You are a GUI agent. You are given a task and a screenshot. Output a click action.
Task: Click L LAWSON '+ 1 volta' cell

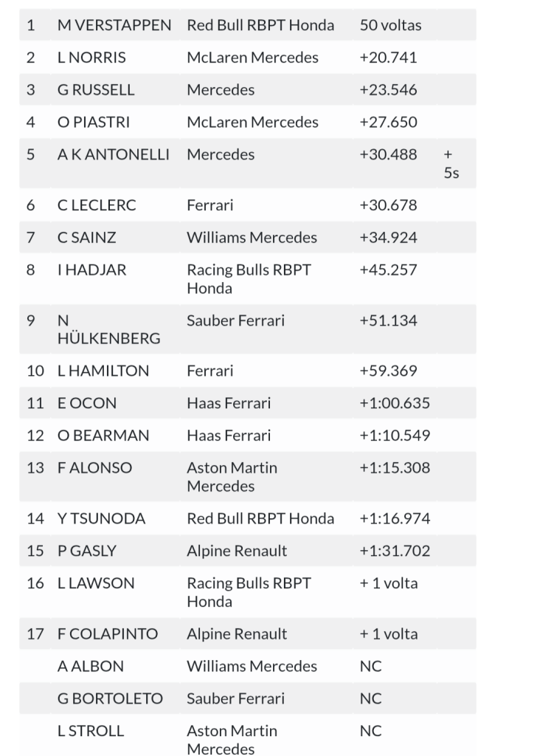coord(388,583)
